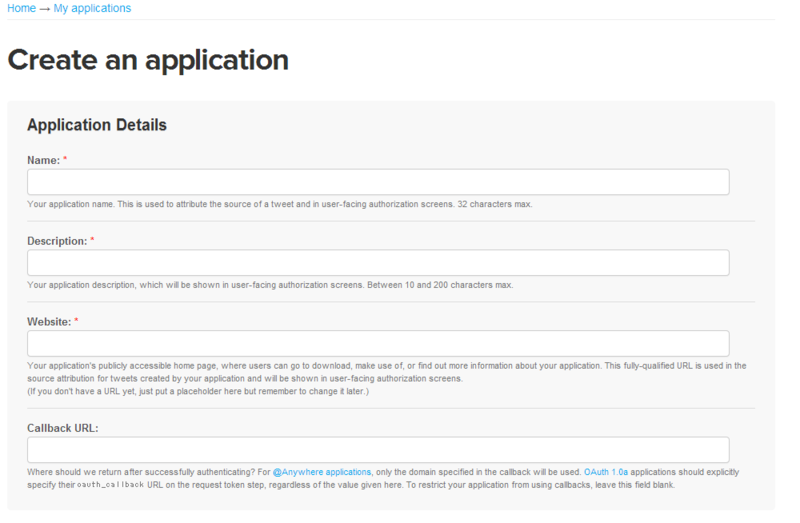Select the Website URL input box
This screenshot has height=523, width=800.
click(x=378, y=343)
